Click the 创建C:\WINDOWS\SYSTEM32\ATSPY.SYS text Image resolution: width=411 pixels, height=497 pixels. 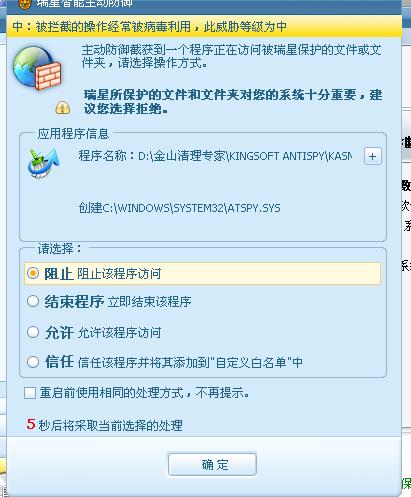(x=179, y=208)
